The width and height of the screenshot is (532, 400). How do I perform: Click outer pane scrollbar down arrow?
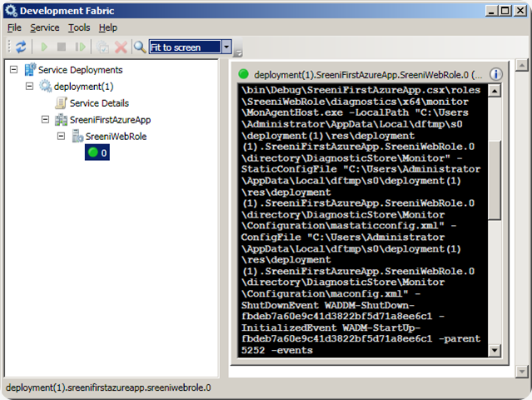click(x=522, y=371)
